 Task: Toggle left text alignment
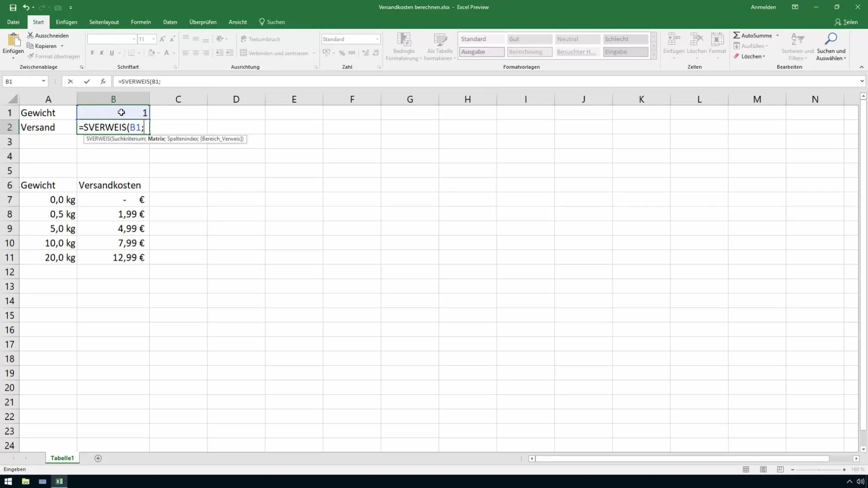click(186, 53)
